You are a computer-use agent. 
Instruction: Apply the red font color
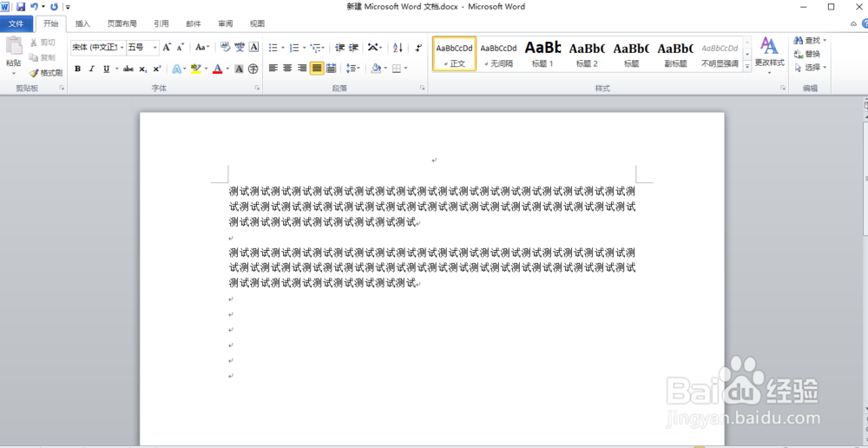coord(218,69)
